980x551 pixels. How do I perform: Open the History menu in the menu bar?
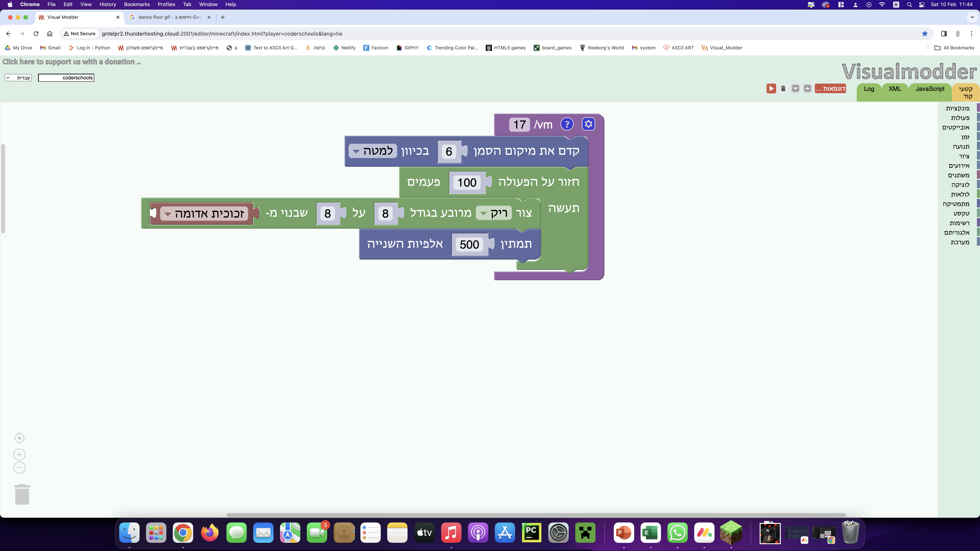click(x=108, y=5)
